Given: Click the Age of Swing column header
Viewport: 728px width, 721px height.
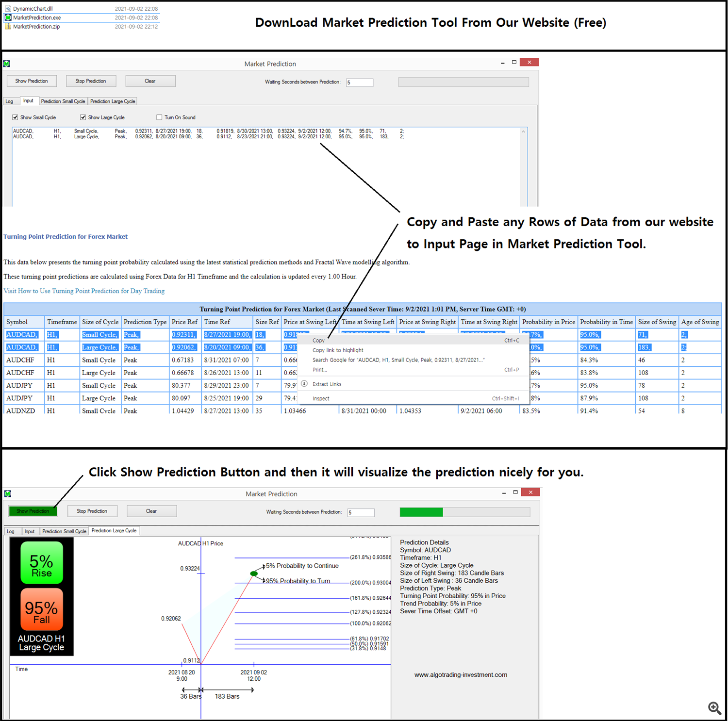Looking at the screenshot, I should coord(700,322).
